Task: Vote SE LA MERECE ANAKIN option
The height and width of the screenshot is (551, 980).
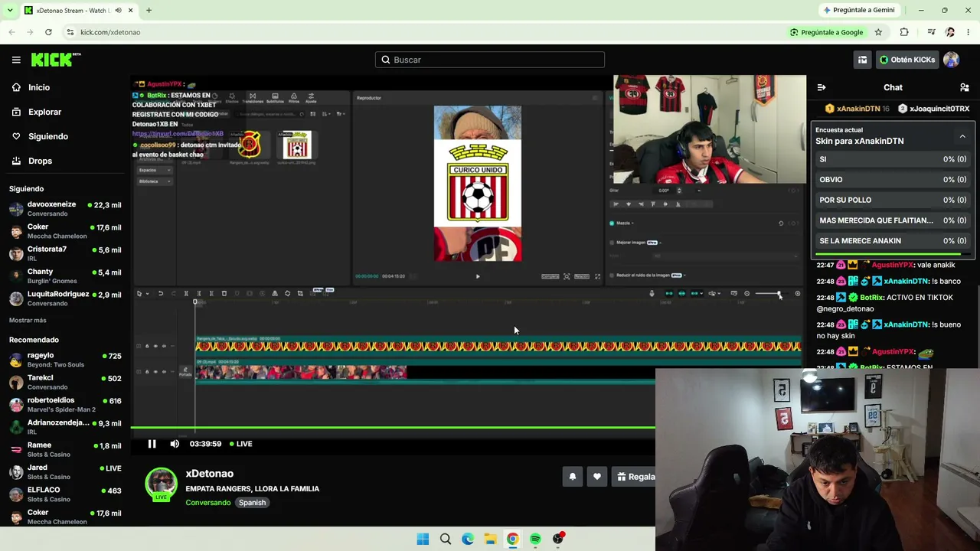Action: [x=893, y=240]
